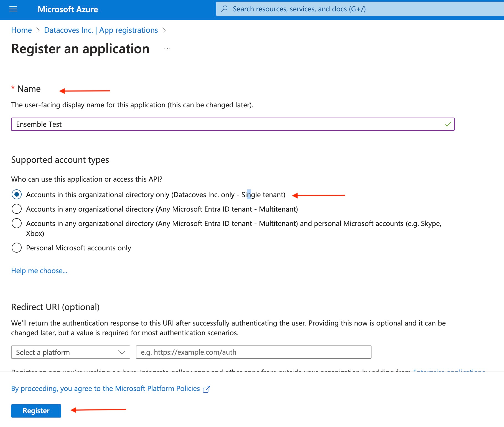The height and width of the screenshot is (427, 504).
Task: Click the Microsoft Azure logo text
Action: point(68,9)
